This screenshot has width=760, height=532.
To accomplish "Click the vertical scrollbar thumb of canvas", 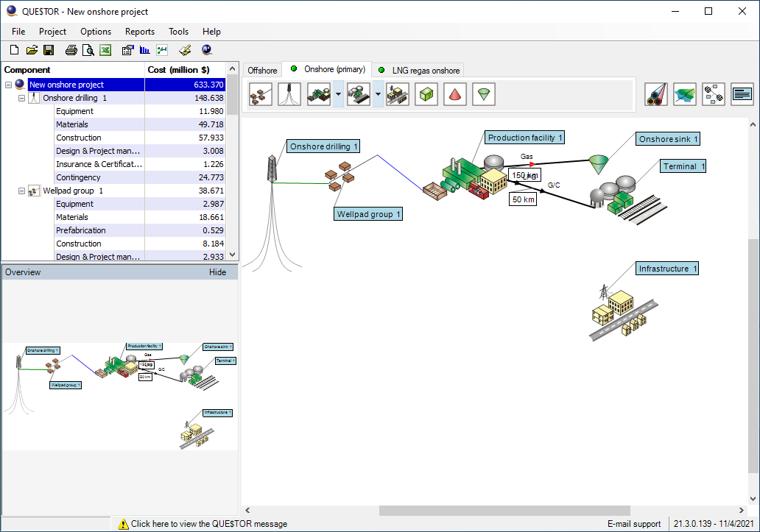I will pos(753,355).
